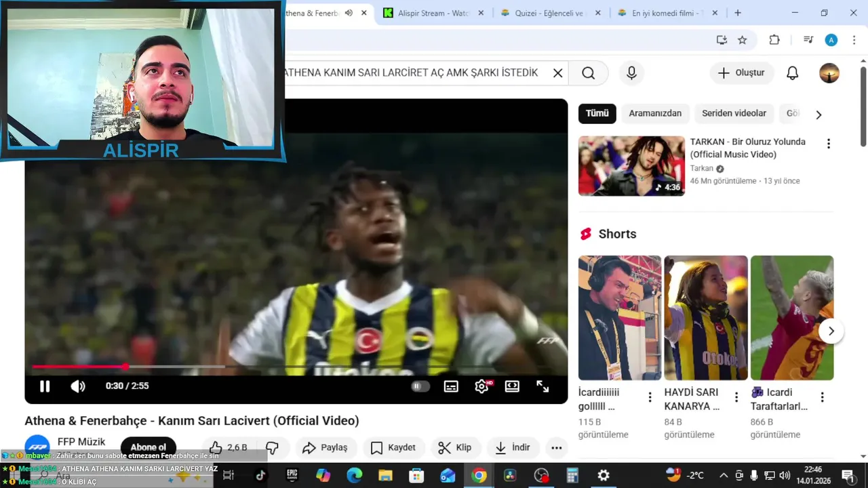Open options menu for the Tarkan video
The height and width of the screenshot is (488, 868).
point(828,144)
